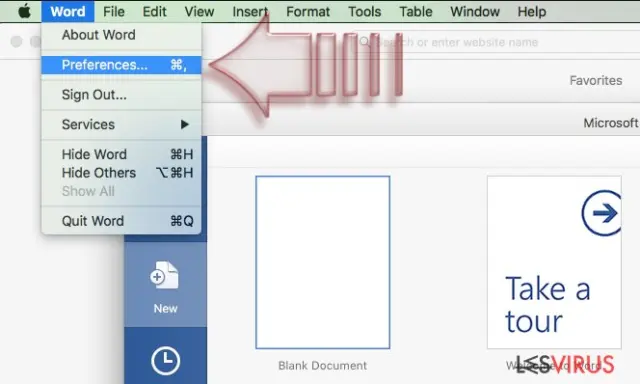Select the Blank Document thumbnail
Screen dimensions: 640x384
coord(322,262)
